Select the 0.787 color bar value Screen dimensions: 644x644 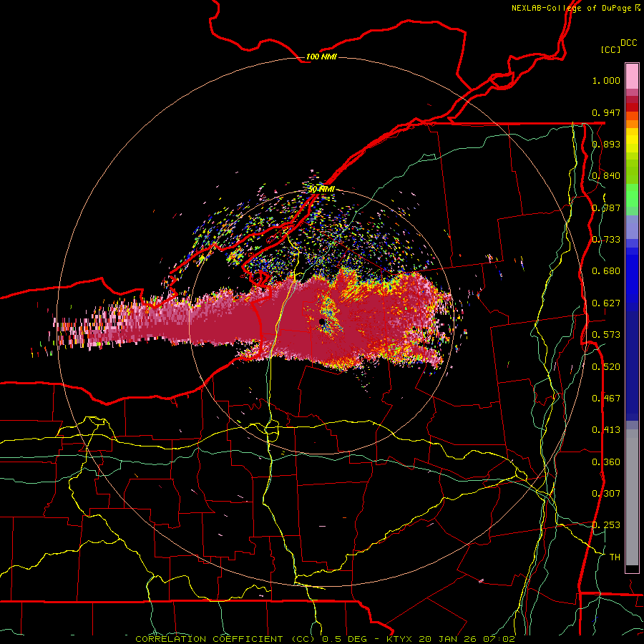[x=606, y=208]
